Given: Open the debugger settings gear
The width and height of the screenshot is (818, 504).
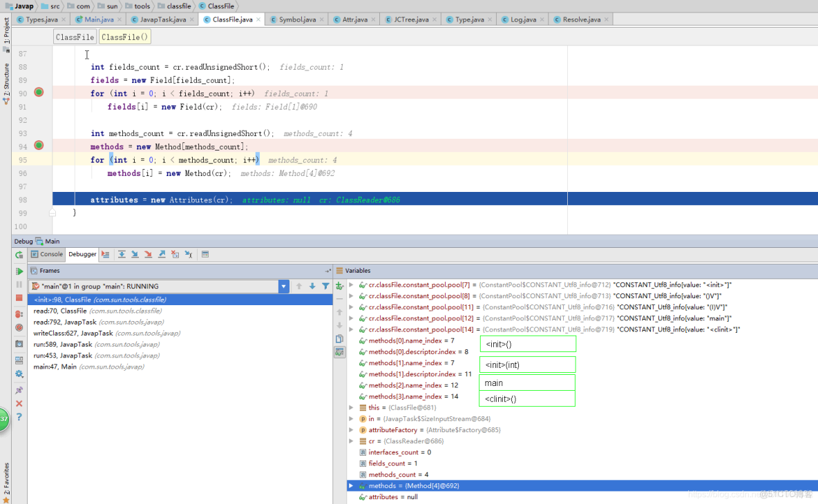Looking at the screenshot, I should pyautogui.click(x=17, y=374).
